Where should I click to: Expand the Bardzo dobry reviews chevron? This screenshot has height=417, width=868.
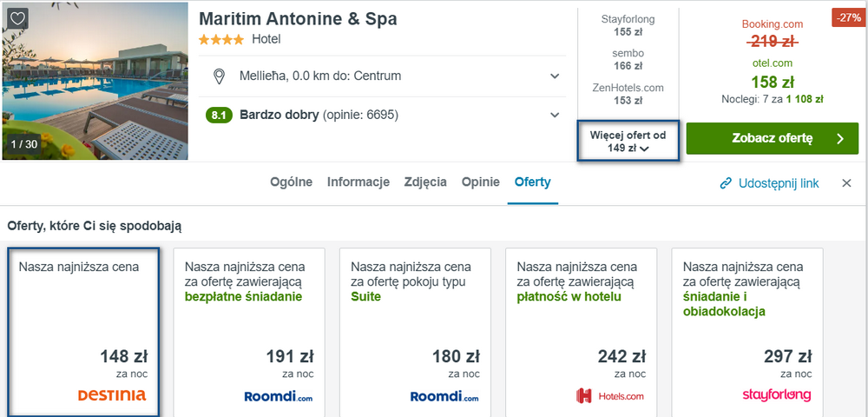[x=555, y=116]
